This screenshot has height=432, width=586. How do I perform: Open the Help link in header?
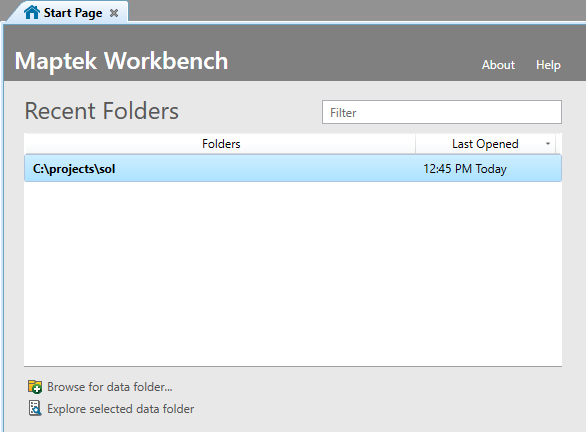pyautogui.click(x=548, y=65)
